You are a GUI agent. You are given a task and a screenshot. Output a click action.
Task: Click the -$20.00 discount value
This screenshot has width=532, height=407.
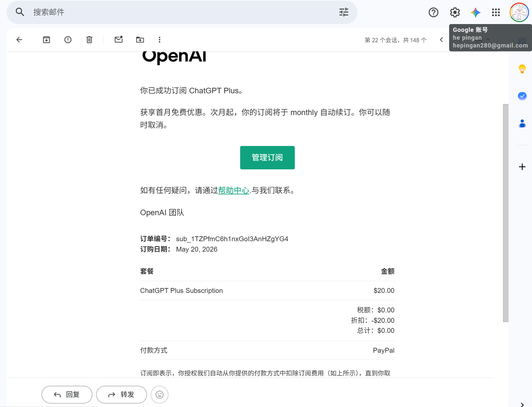pos(383,321)
